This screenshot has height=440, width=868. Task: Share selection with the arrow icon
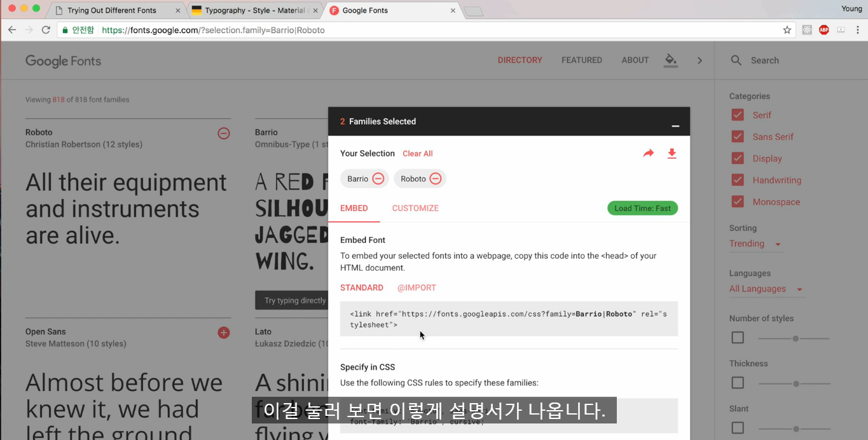pyautogui.click(x=649, y=153)
